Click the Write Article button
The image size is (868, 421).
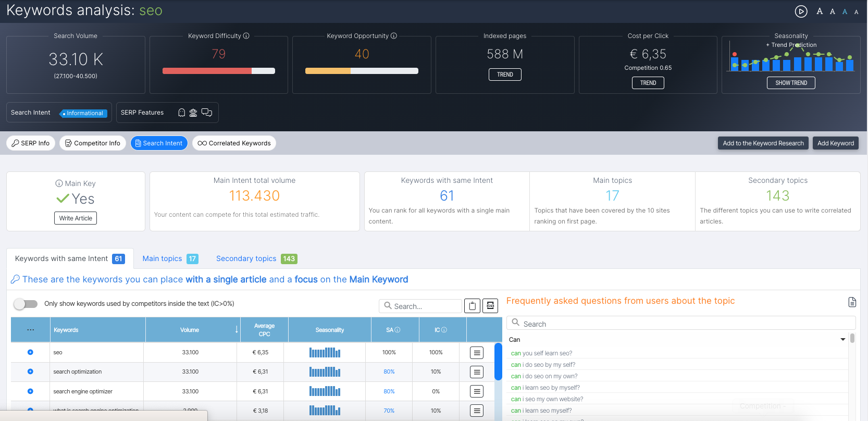76,218
